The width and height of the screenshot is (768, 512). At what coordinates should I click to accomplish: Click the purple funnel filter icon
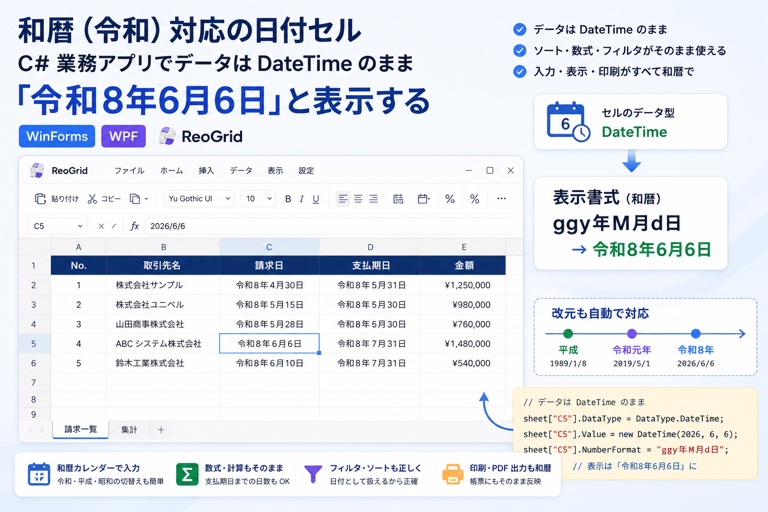(313, 474)
